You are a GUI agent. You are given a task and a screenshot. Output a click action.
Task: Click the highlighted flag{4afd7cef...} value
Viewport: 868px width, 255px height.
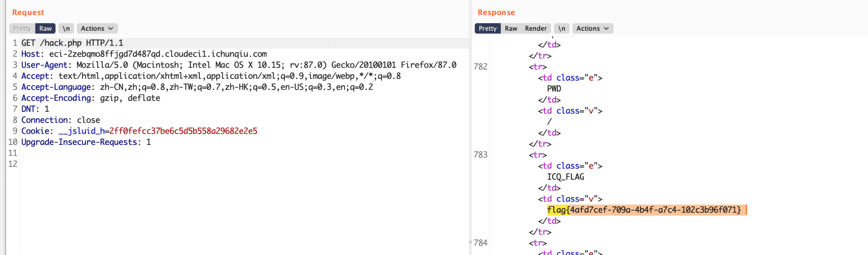tap(644, 210)
